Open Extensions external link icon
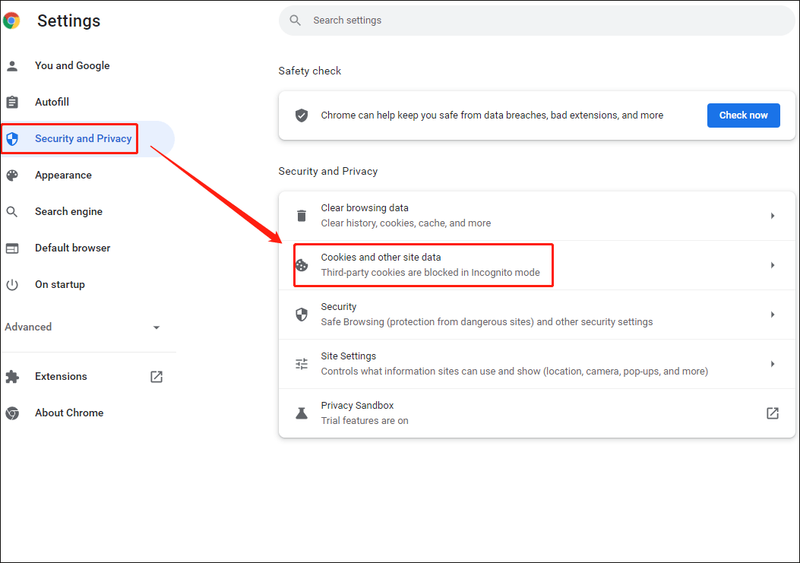 (x=156, y=377)
